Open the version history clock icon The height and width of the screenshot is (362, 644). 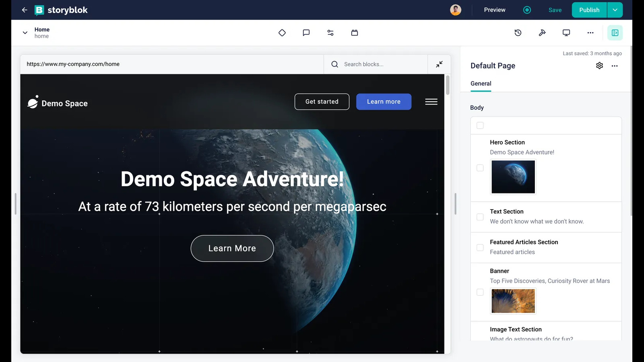(518, 33)
